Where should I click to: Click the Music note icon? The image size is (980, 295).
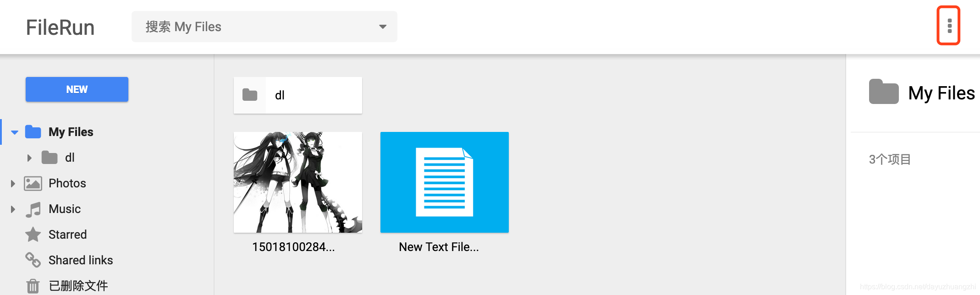click(x=33, y=209)
